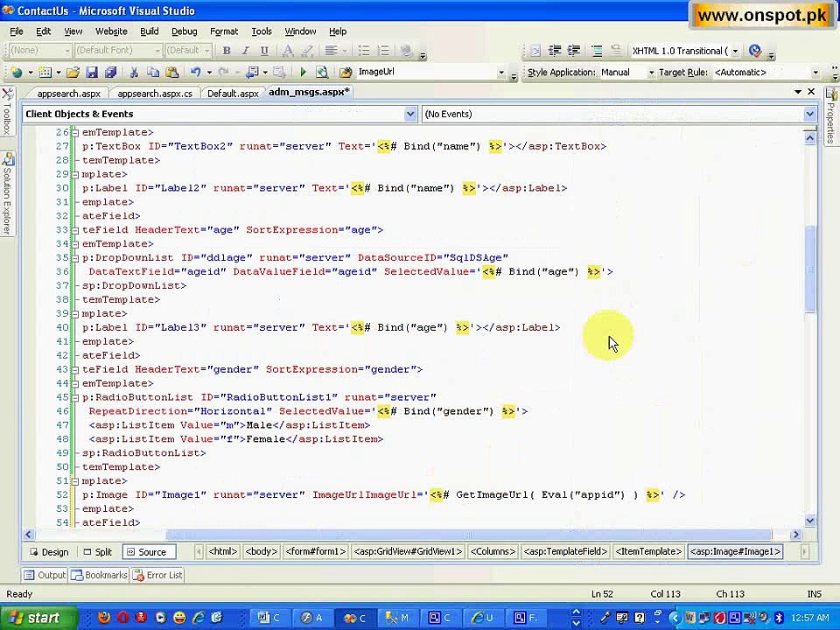Open the Solution Explorer side tab
840x630 pixels.
tap(8, 194)
